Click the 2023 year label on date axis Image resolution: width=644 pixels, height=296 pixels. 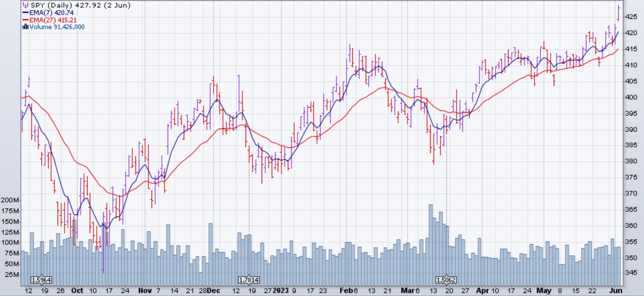click(x=280, y=291)
